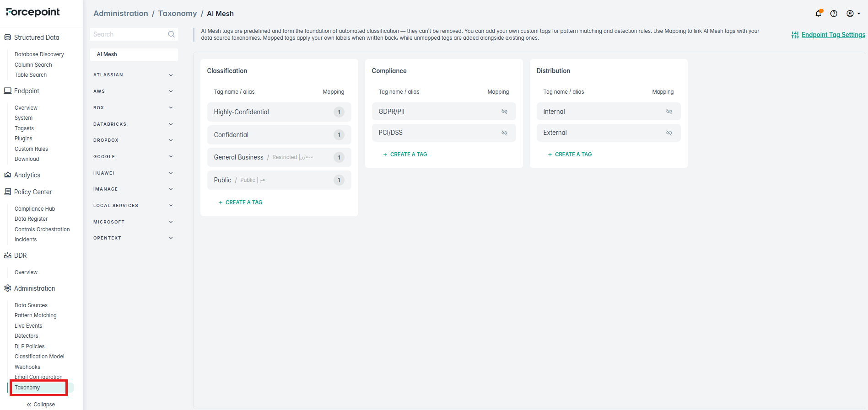The width and height of the screenshot is (868, 410).
Task: Navigate to Pattern Matching
Action: point(36,315)
